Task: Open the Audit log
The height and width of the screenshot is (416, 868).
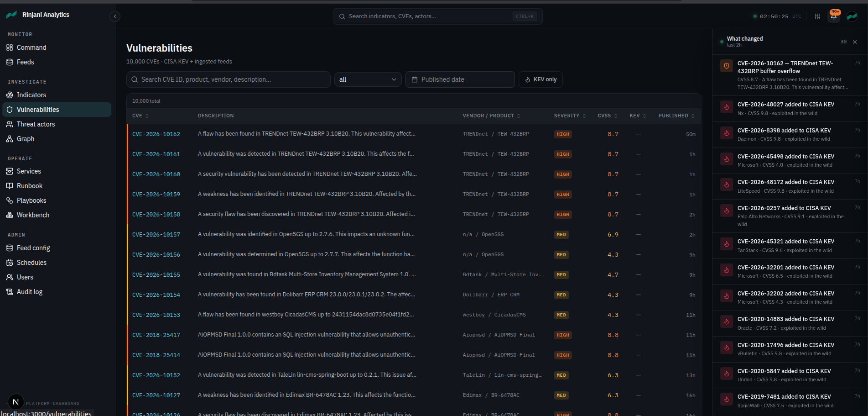Action: tap(57, 292)
